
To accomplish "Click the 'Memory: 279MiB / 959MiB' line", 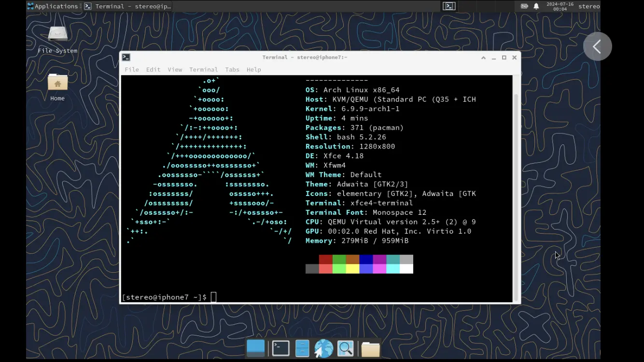I will pyautogui.click(x=357, y=240).
